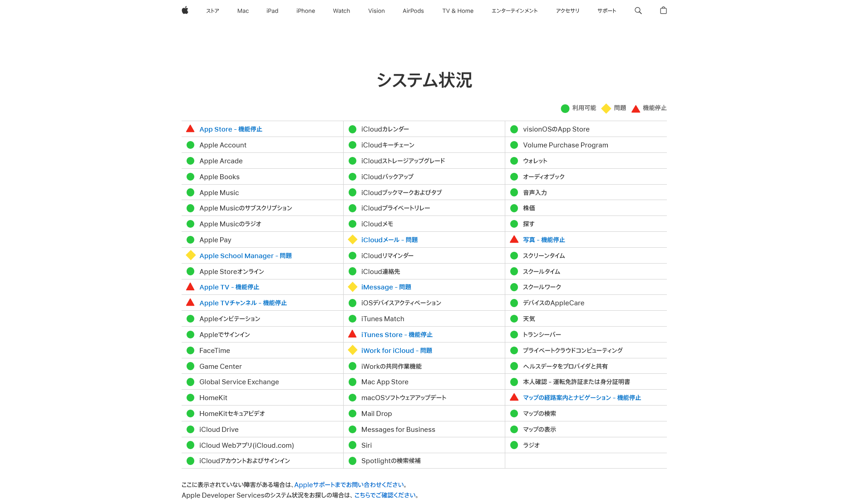The width and height of the screenshot is (848, 504).
Task: Click the red triangle beside App Store
Action: tap(190, 129)
